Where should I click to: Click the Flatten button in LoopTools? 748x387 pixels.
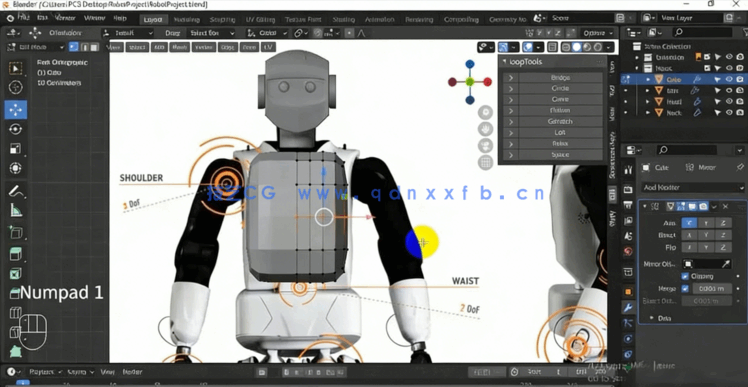point(560,110)
